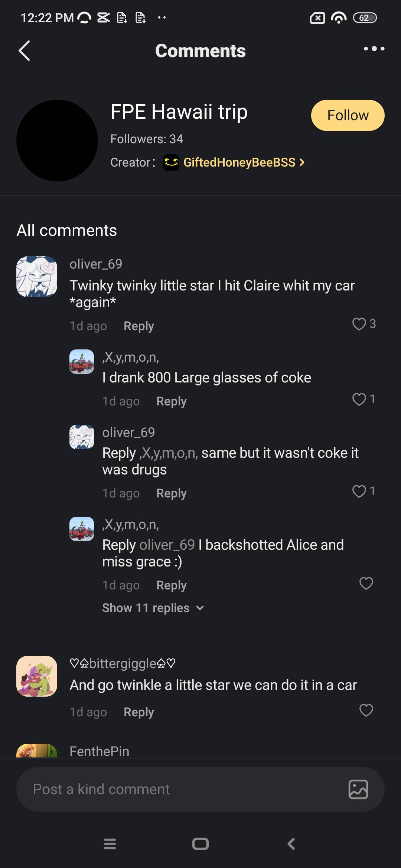Tap the back arrow beside Comments title
This screenshot has height=868, width=401.
pos(25,51)
